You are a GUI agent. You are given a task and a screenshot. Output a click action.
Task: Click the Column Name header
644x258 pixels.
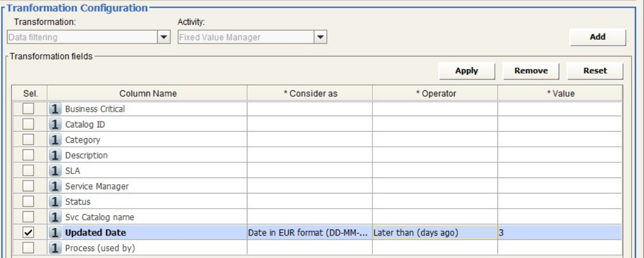pyautogui.click(x=148, y=94)
